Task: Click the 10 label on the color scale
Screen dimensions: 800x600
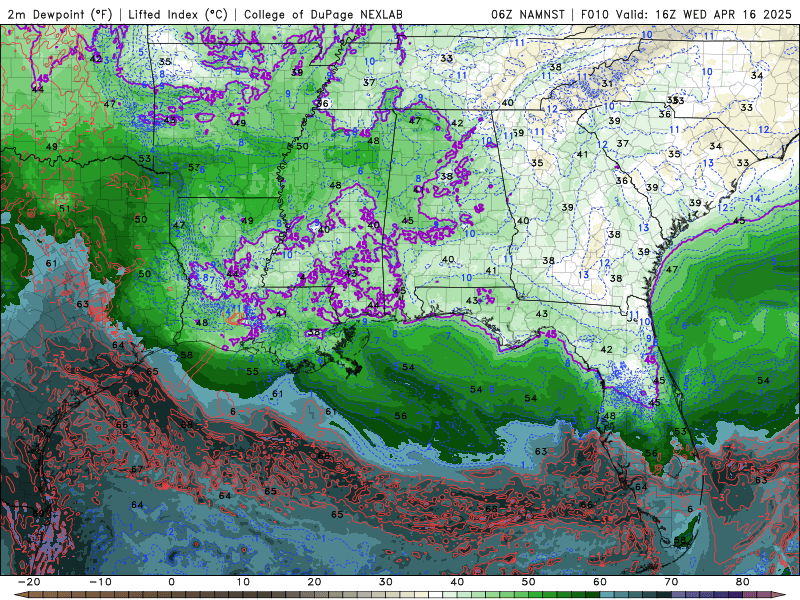Action: point(243,582)
